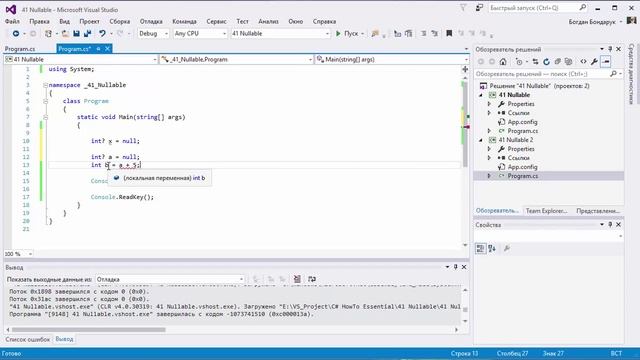
Task: Switch to the first Program.cs tab
Action: point(20,49)
